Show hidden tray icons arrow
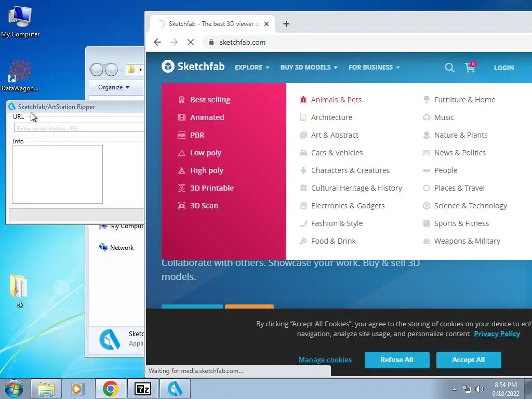This screenshot has width=532, height=399. (x=454, y=389)
